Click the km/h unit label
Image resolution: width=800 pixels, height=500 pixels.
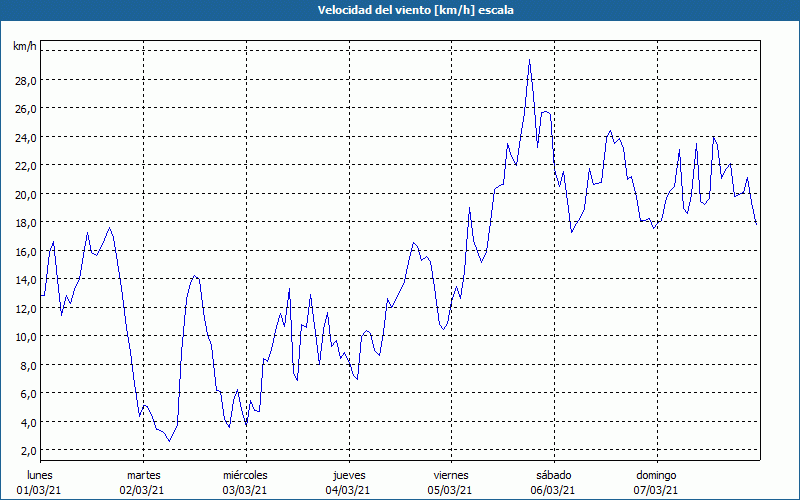[x=25, y=47]
